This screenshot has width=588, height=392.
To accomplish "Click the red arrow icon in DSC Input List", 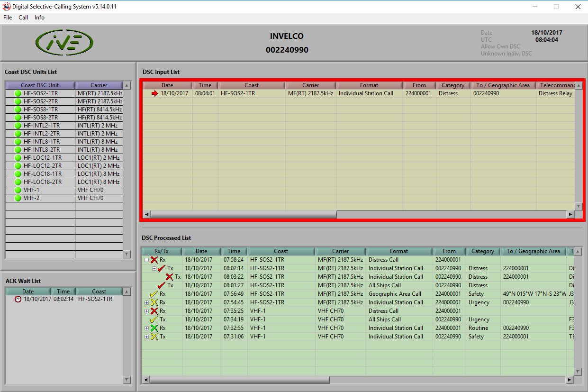I will click(x=154, y=93).
